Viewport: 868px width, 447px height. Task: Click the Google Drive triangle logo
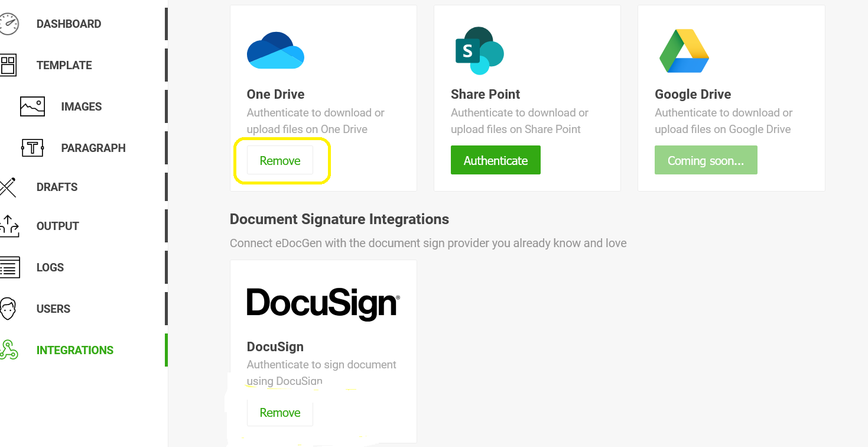pos(684,51)
